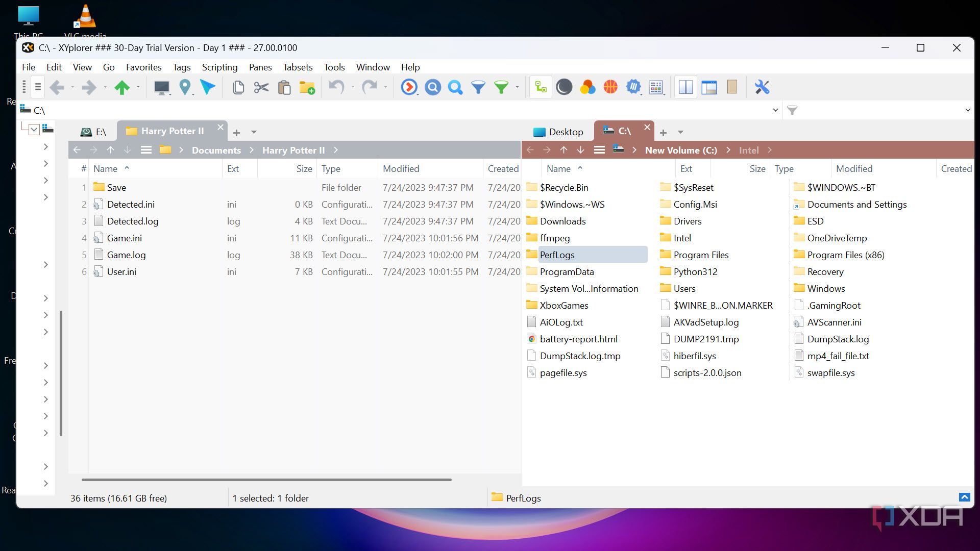Click the blue Visual Filter funnel icon

coord(478,88)
